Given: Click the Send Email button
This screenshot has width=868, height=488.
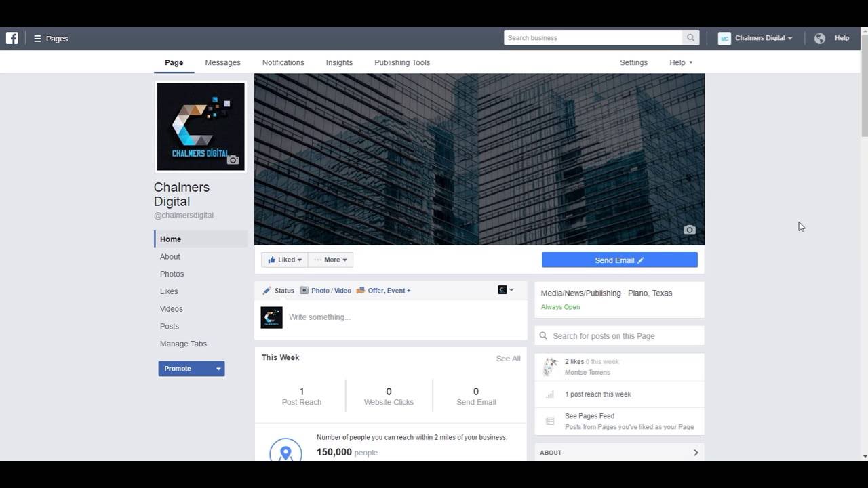Looking at the screenshot, I should [x=620, y=260].
